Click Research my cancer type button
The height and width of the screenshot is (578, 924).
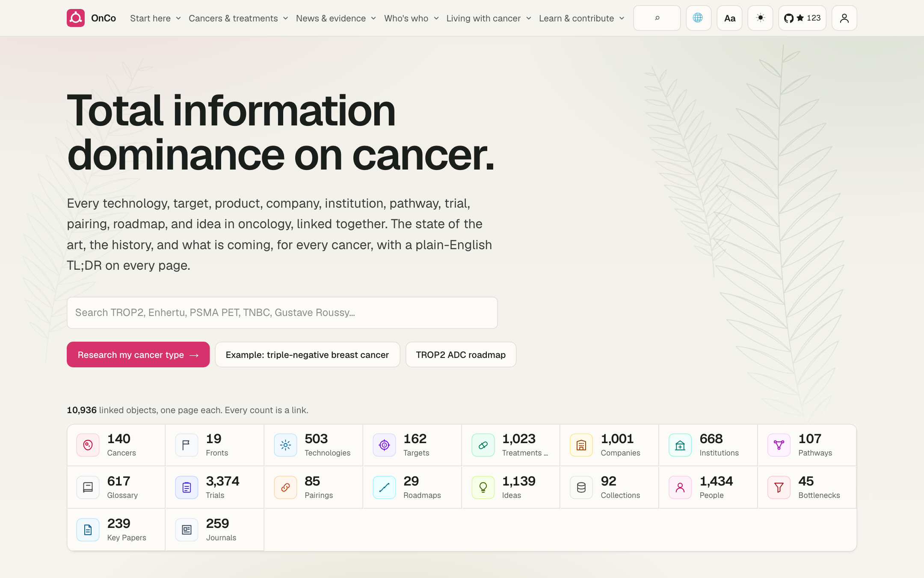(x=138, y=355)
